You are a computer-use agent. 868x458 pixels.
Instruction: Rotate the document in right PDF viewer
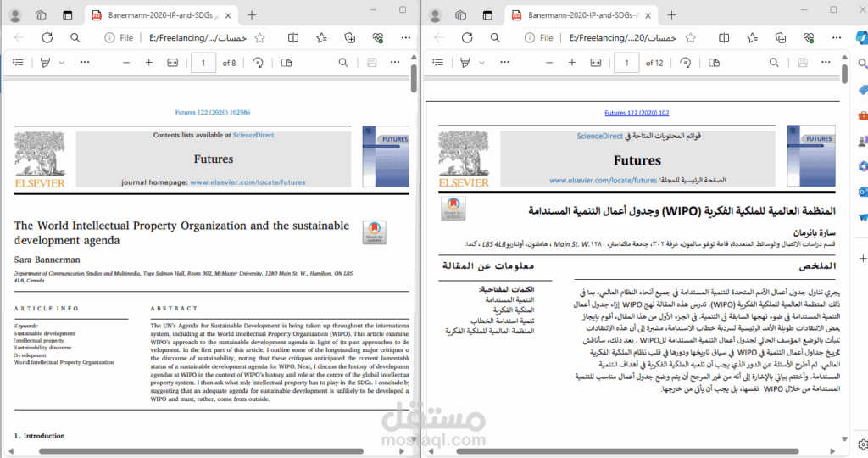(x=685, y=63)
